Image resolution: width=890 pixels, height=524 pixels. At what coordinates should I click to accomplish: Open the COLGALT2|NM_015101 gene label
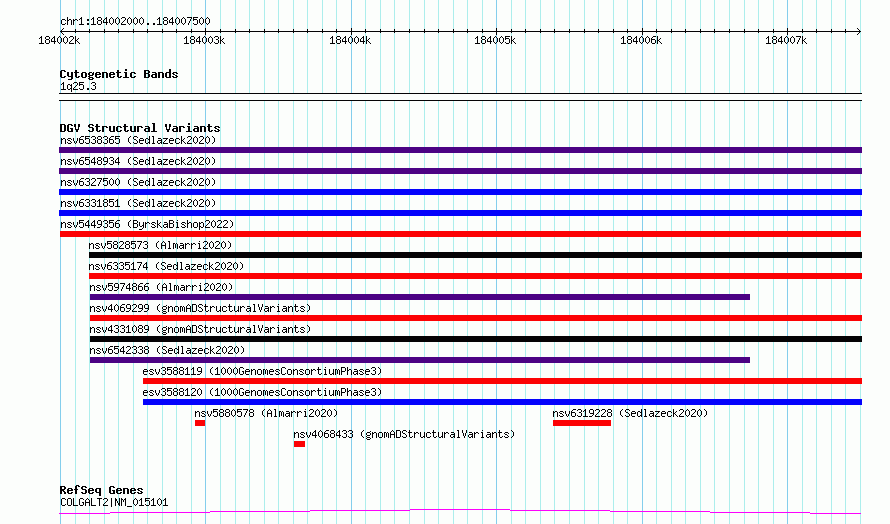(114, 502)
